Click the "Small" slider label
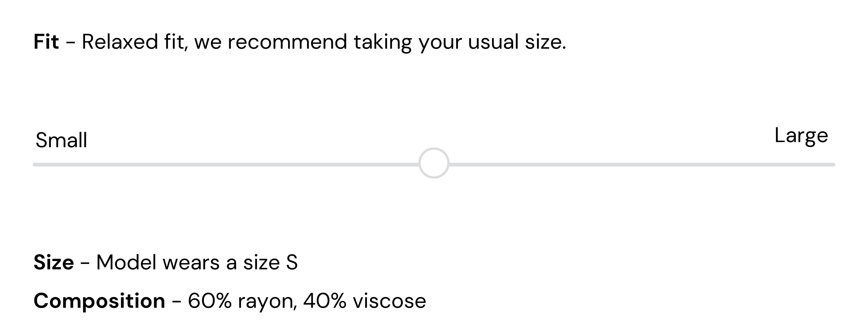This screenshot has width=868, height=326. pos(61,140)
